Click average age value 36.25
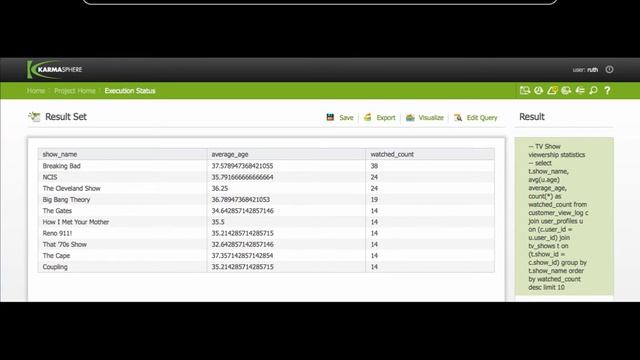The image size is (640, 360). click(220, 188)
